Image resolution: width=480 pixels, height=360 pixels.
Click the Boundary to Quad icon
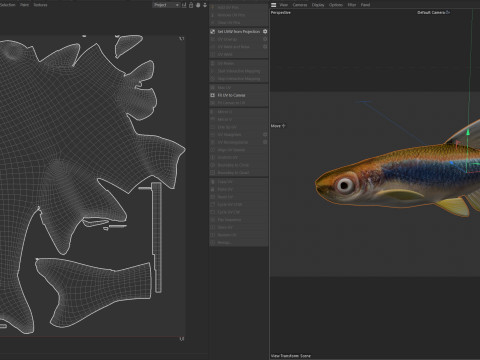212,173
